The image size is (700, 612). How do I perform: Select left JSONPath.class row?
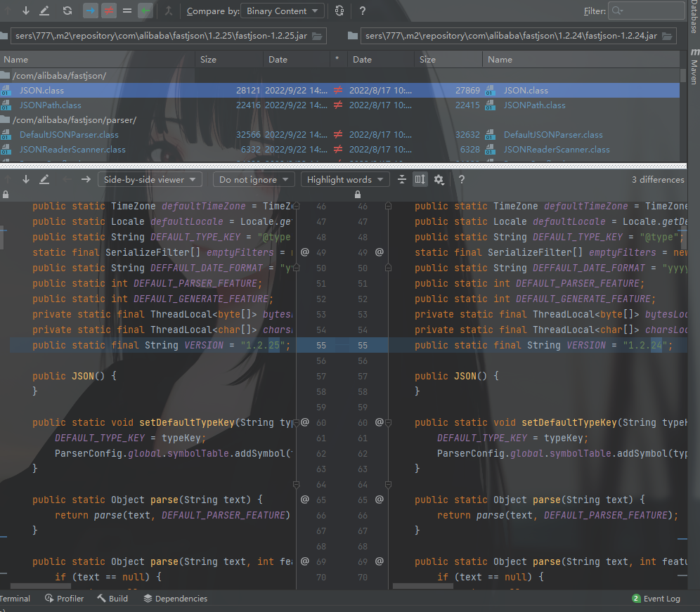[50, 105]
